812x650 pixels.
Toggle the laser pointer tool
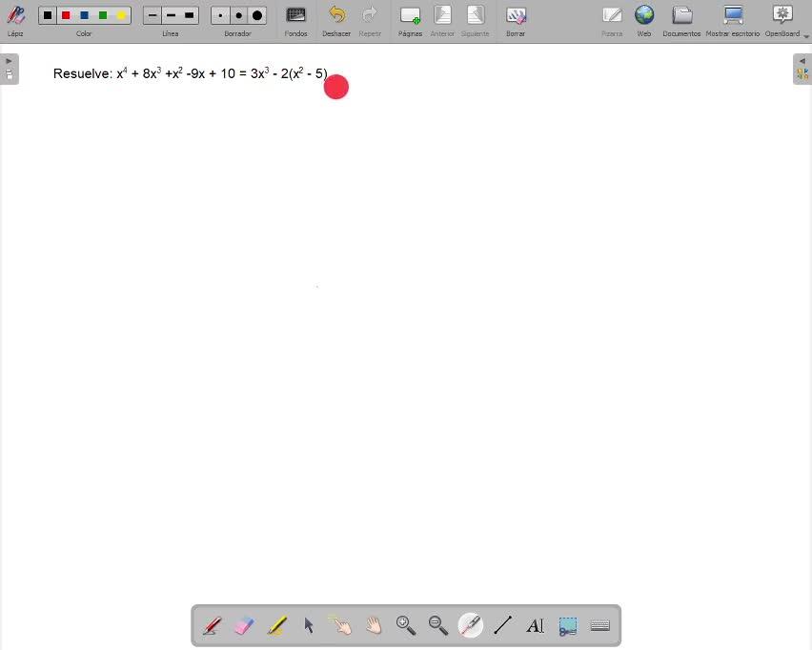click(x=471, y=625)
